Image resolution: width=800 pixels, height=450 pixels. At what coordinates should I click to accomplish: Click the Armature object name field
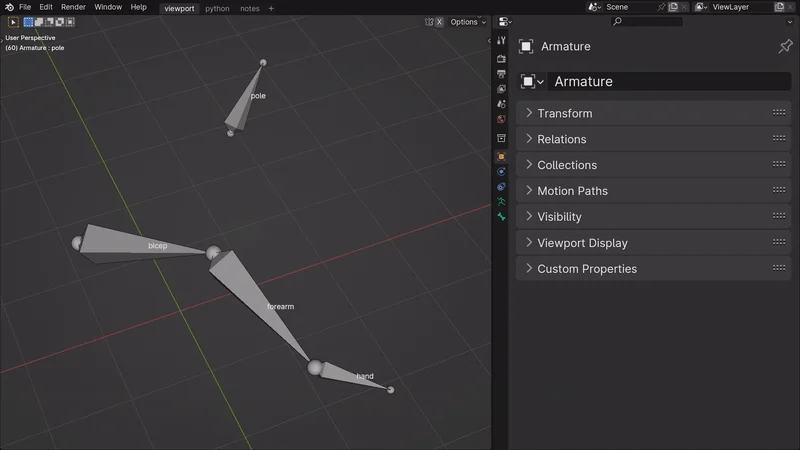coord(669,82)
